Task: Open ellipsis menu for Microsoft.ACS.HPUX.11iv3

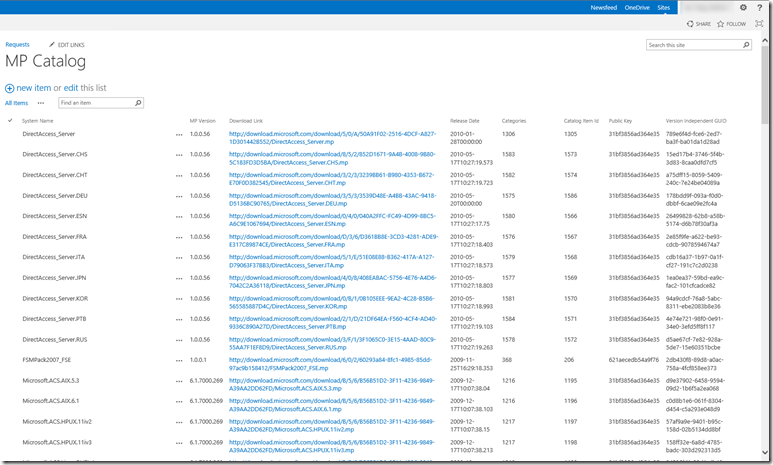Action: click(179, 443)
